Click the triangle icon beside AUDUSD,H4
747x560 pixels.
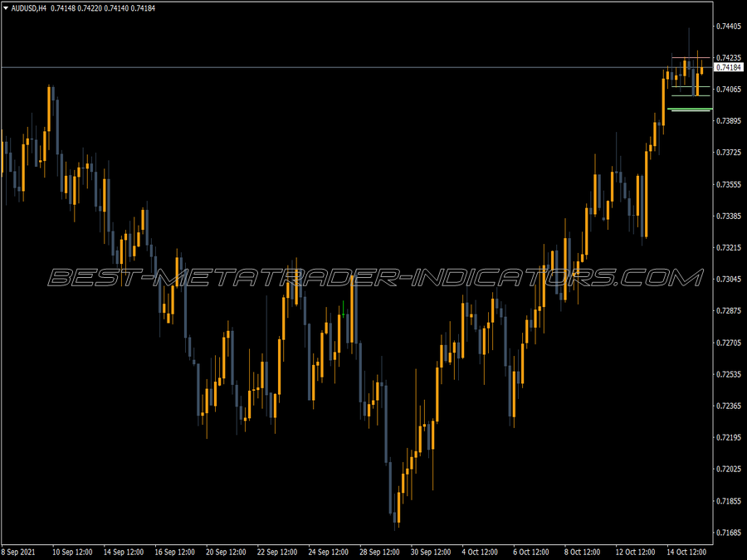[x=6, y=8]
